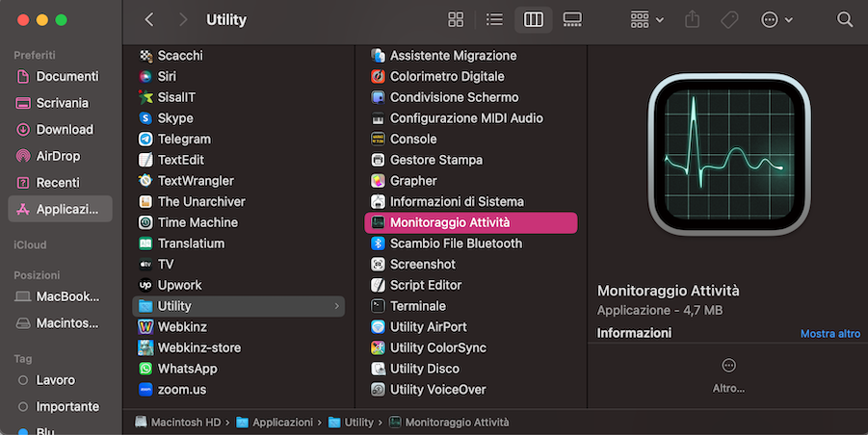Click the Share toolbar icon
This screenshot has width=868, height=435.
tap(693, 20)
